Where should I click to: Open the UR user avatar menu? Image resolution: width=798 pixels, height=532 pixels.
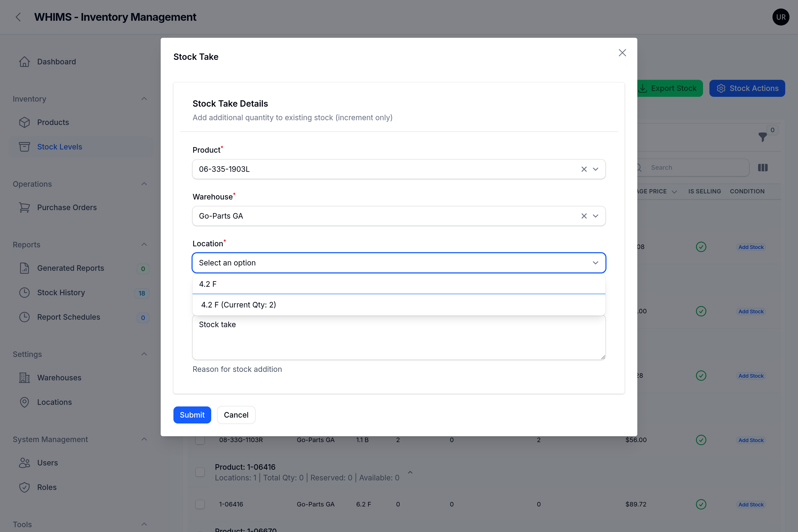pyautogui.click(x=780, y=17)
